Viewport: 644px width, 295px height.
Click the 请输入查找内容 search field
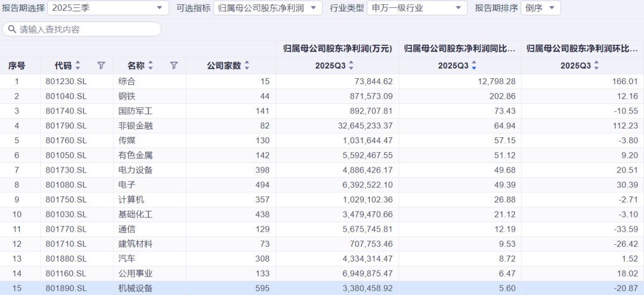click(82, 29)
